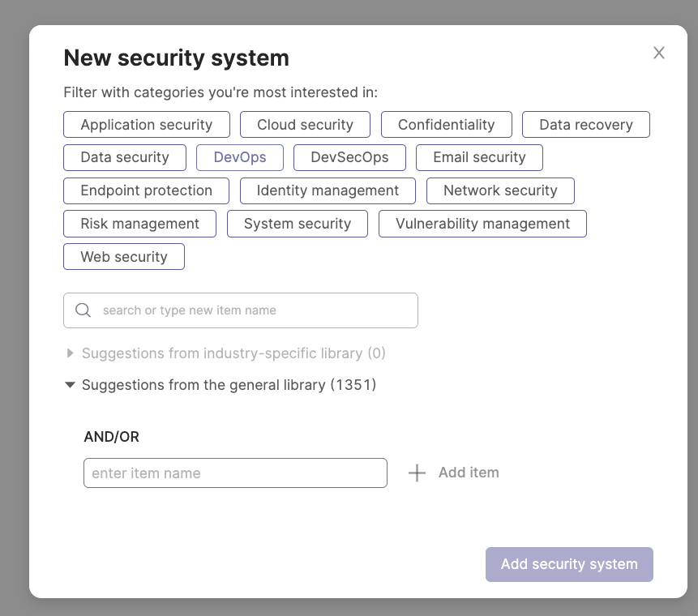Viewport: 698px width, 616px height.
Task: Click the search input field
Action: click(x=240, y=310)
